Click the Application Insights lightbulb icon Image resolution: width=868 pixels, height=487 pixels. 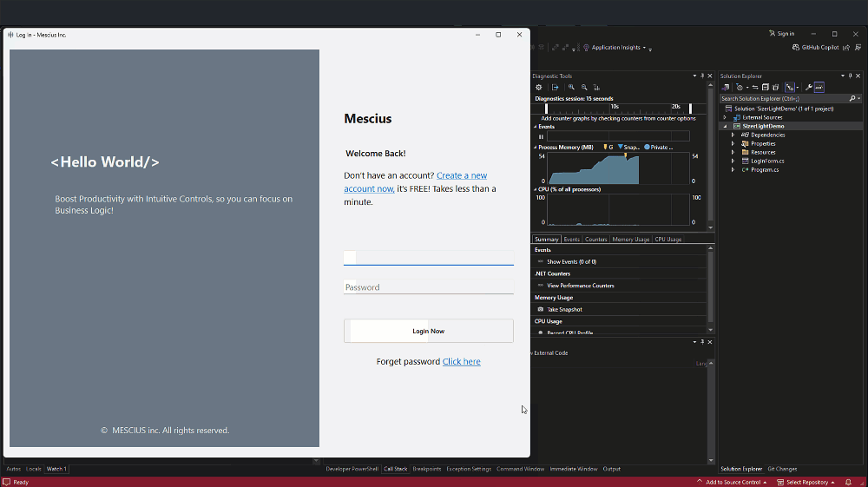tap(586, 48)
